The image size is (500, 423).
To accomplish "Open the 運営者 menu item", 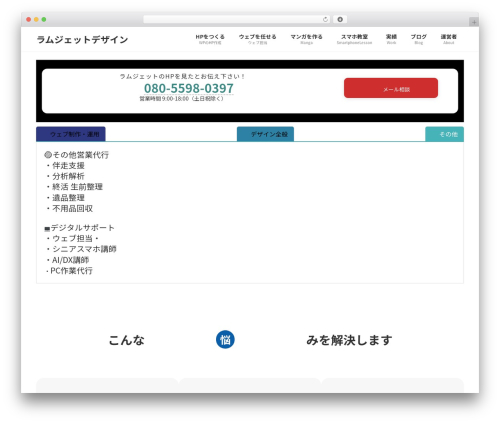I will coord(449,39).
